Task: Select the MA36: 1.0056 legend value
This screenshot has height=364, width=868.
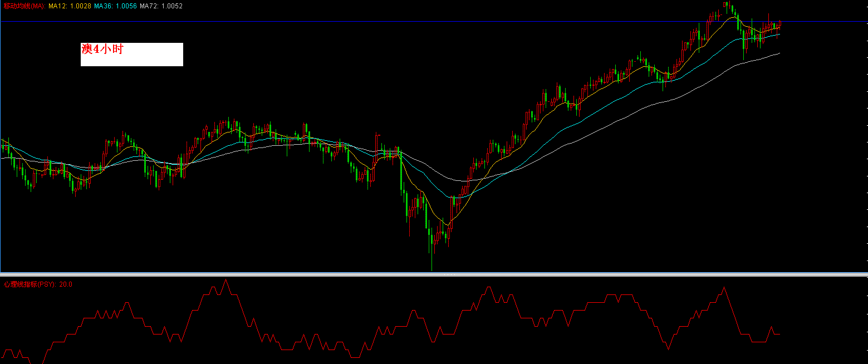Action: 115,6
